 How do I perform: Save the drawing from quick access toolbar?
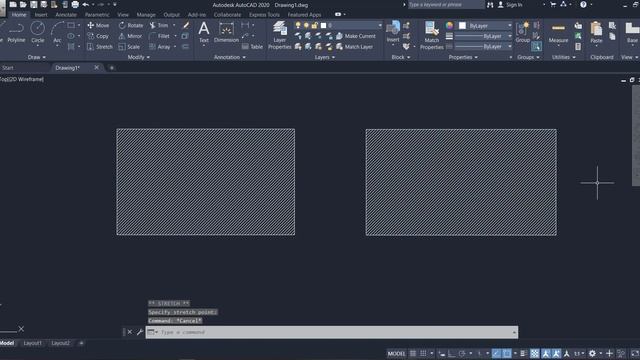33,4
